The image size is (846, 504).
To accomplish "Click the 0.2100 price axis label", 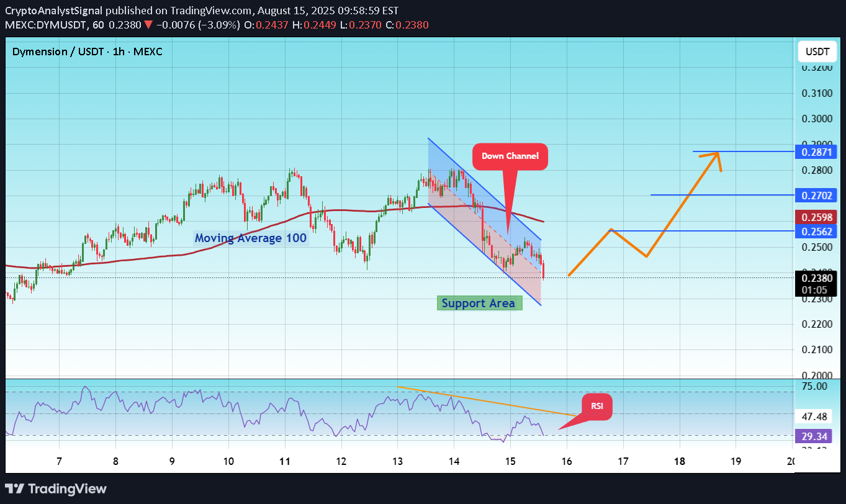I will tap(817, 349).
